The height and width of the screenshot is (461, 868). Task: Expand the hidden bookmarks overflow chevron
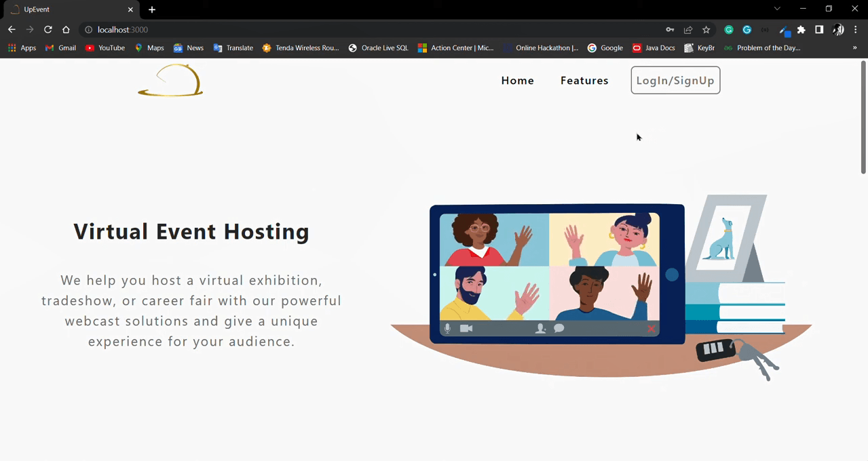[x=854, y=48]
